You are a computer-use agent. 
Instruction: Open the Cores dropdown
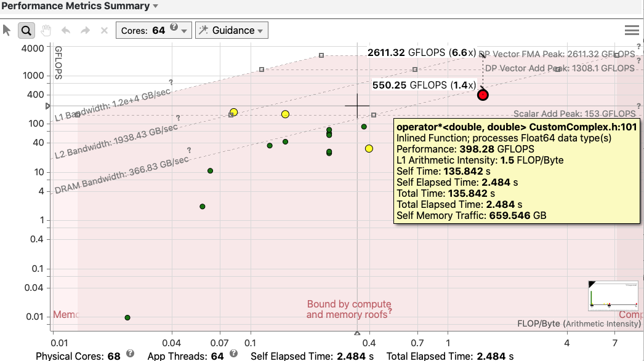(x=184, y=30)
